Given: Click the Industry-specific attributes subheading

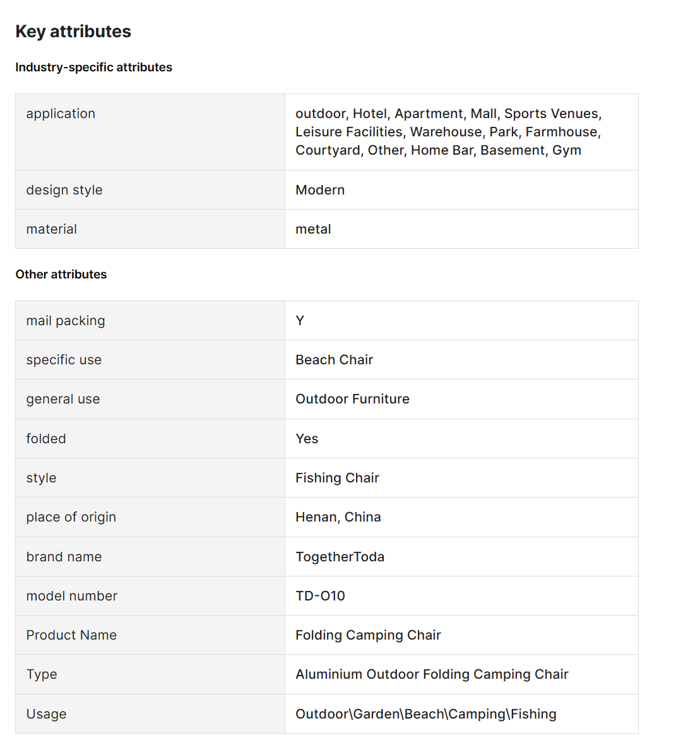Looking at the screenshot, I should click(93, 68).
